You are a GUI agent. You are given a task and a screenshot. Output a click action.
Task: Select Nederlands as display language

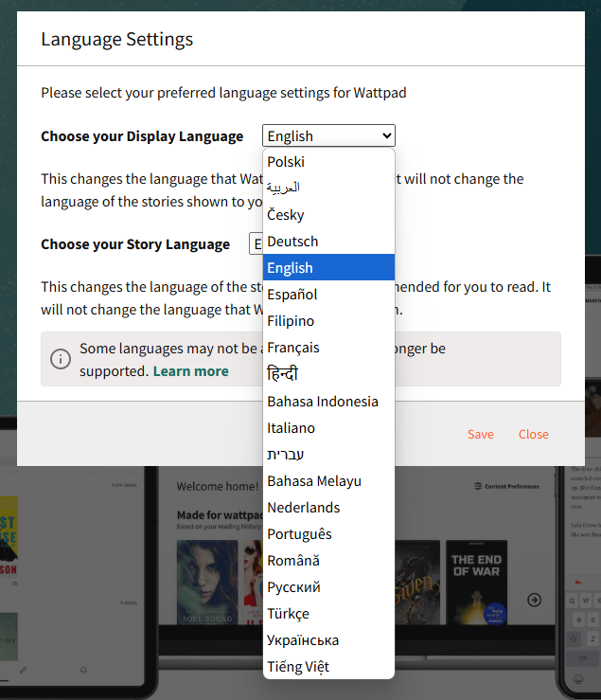pos(328,508)
